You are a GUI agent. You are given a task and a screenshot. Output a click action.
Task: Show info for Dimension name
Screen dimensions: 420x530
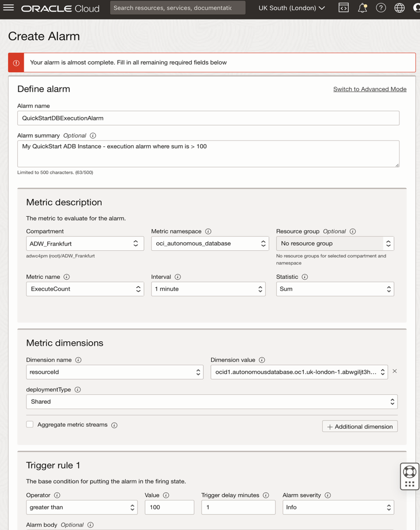click(x=78, y=360)
